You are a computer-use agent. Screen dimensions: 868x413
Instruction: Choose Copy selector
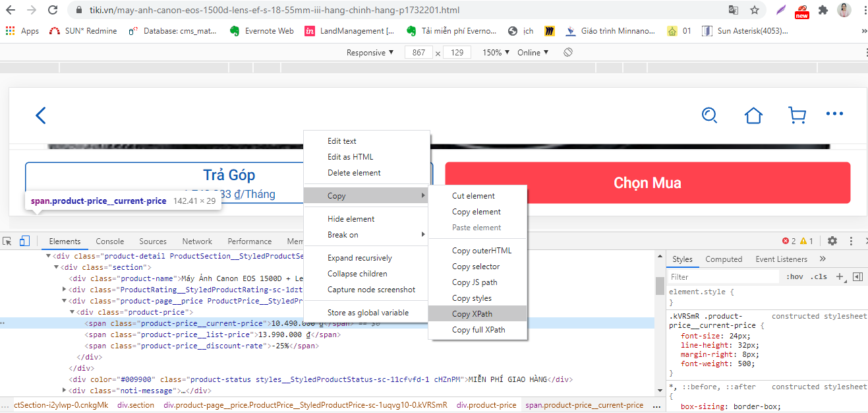[x=478, y=267]
